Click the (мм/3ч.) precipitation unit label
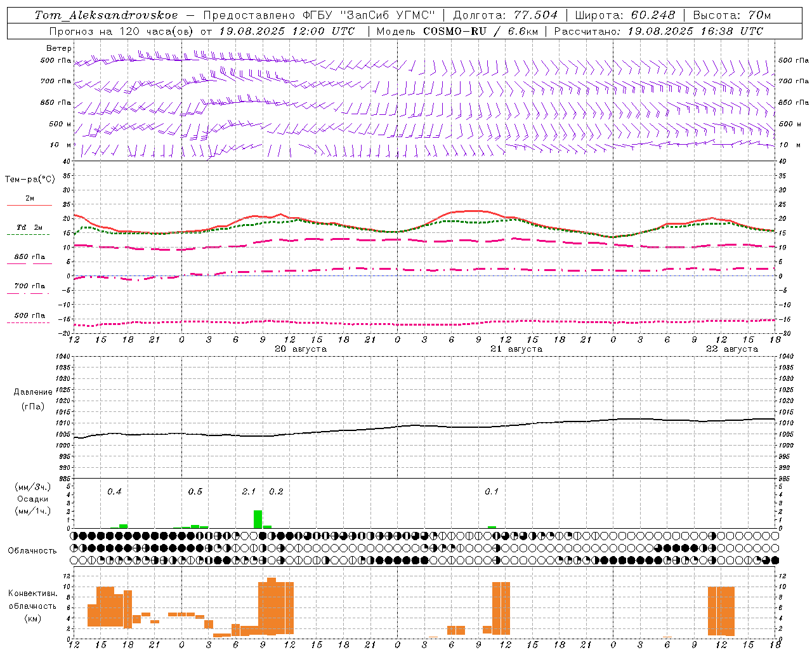Viewport: 812px width, 650px height. (33, 487)
